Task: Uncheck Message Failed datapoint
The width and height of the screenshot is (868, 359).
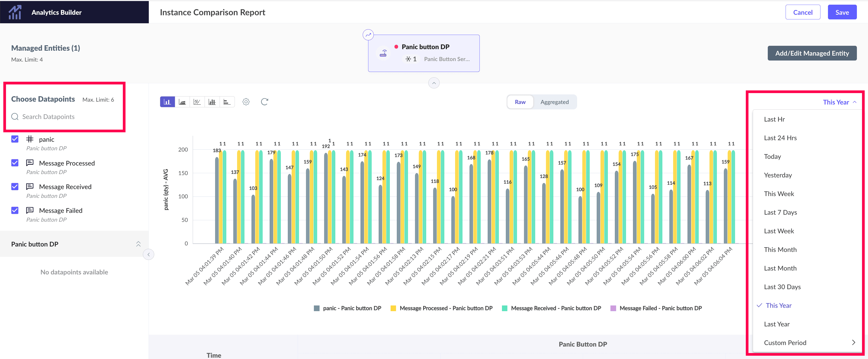Action: click(x=15, y=211)
